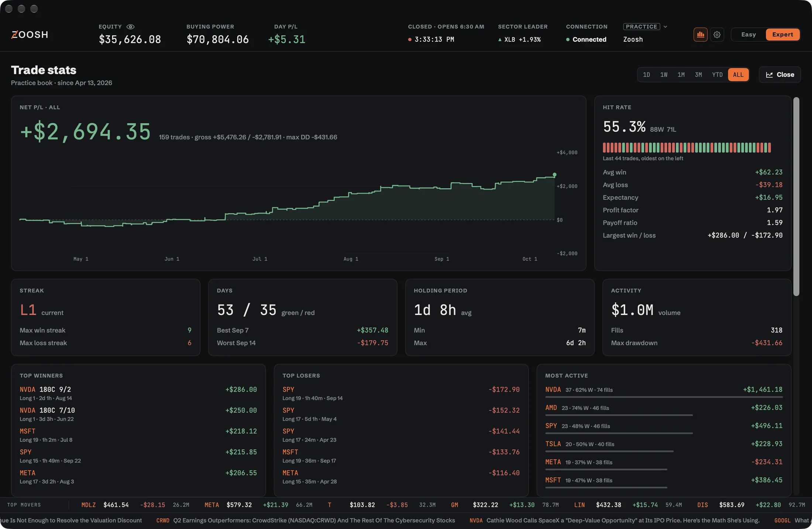Open the trade stats bar-chart icon

click(x=700, y=34)
